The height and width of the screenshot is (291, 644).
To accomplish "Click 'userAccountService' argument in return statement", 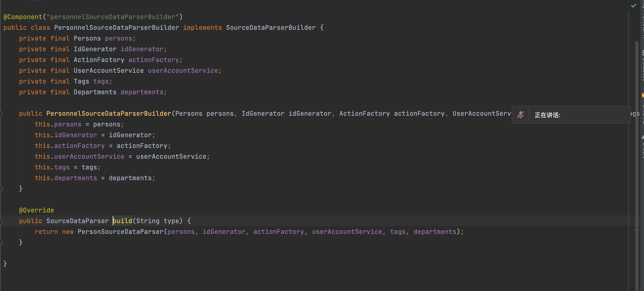I will [347, 232].
